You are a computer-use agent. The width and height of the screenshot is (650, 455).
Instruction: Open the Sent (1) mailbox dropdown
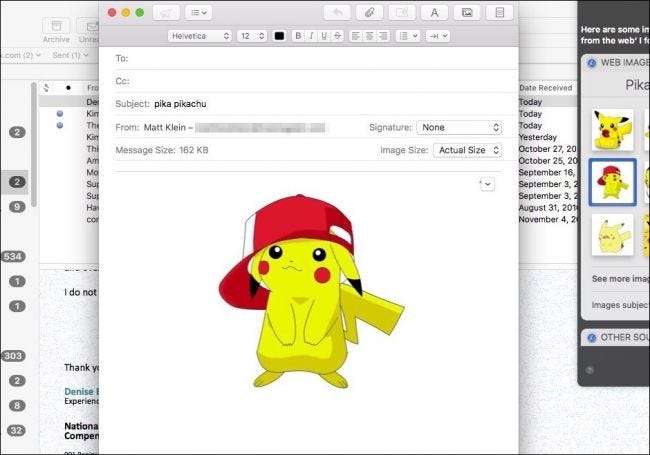pyautogui.click(x=70, y=55)
